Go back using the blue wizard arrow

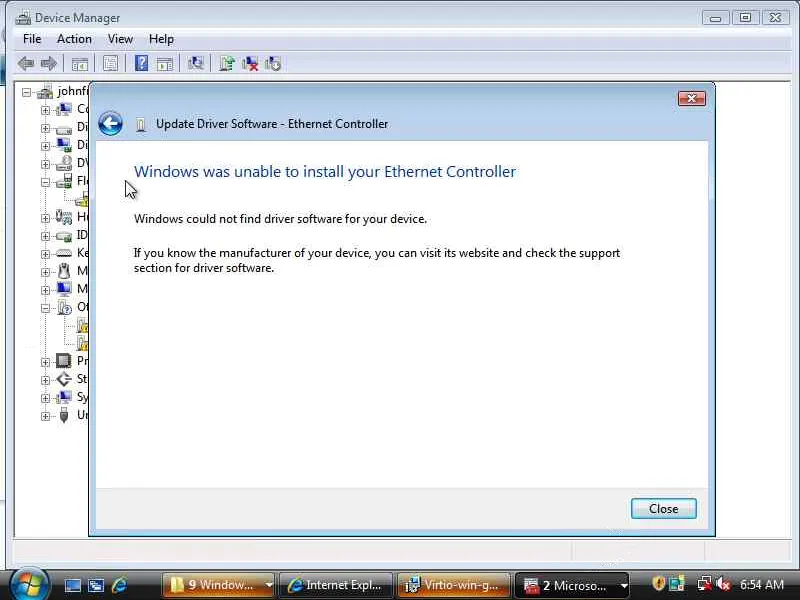110,123
